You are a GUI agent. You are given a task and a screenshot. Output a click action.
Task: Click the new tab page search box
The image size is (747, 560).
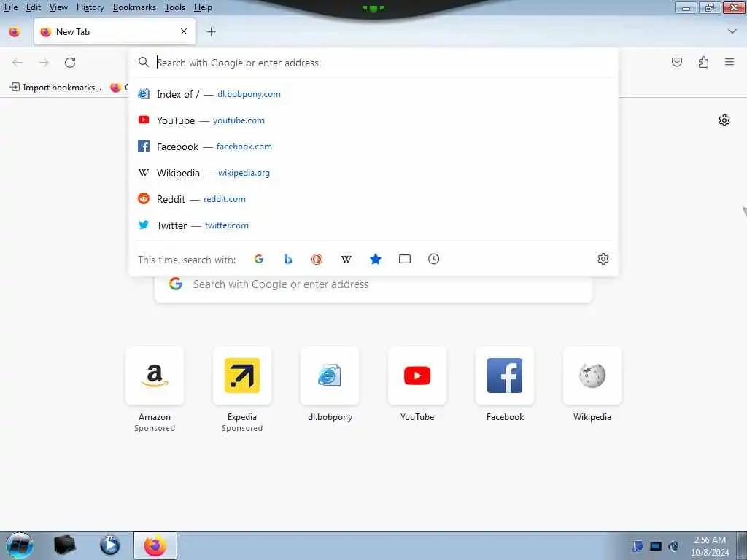373,284
